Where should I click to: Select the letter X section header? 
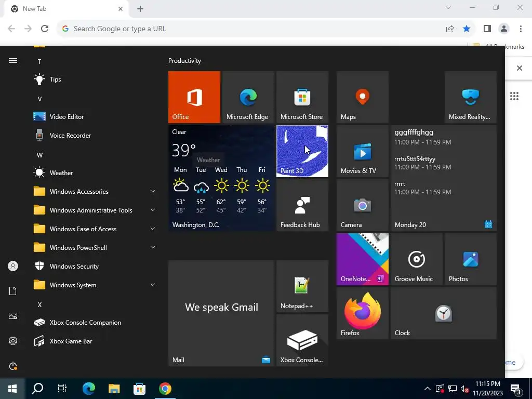click(39, 304)
